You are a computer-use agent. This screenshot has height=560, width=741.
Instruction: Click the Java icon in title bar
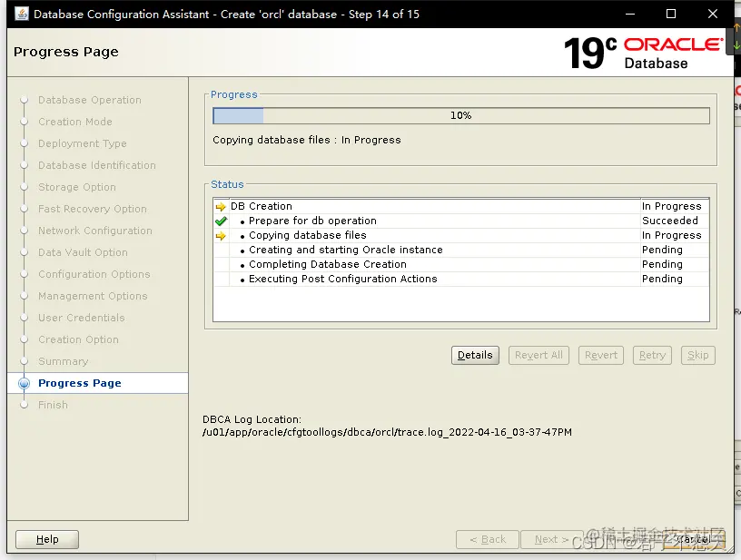pos(22,14)
